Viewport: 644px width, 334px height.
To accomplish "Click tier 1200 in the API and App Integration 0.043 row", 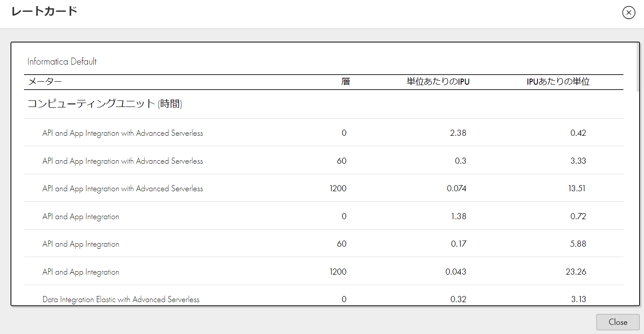I will coord(338,272).
